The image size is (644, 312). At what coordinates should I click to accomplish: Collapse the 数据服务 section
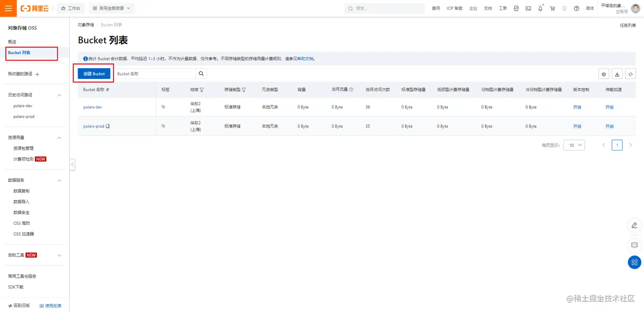(x=60, y=180)
